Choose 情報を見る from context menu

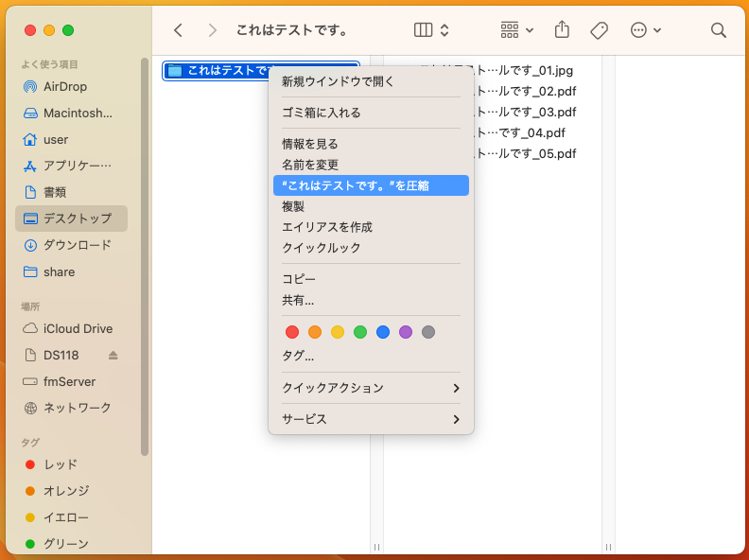(x=371, y=144)
